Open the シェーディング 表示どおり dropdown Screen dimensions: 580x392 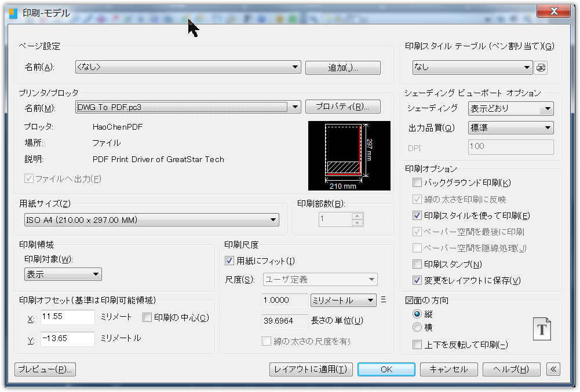click(511, 109)
